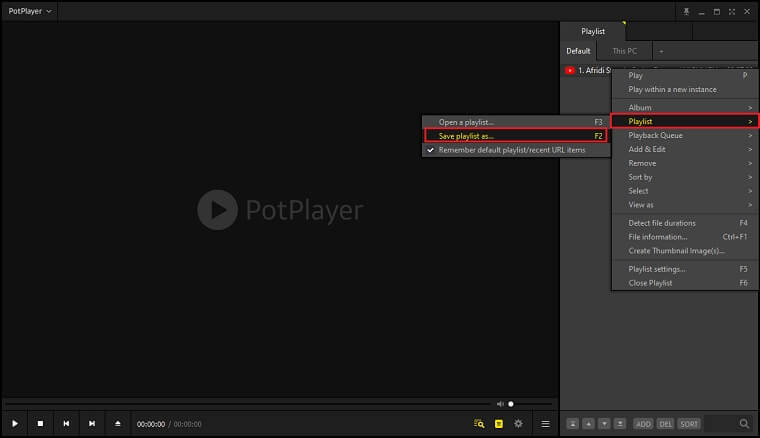Start playback with the play button
Image resolution: width=760 pixels, height=438 pixels.
click(x=15, y=423)
